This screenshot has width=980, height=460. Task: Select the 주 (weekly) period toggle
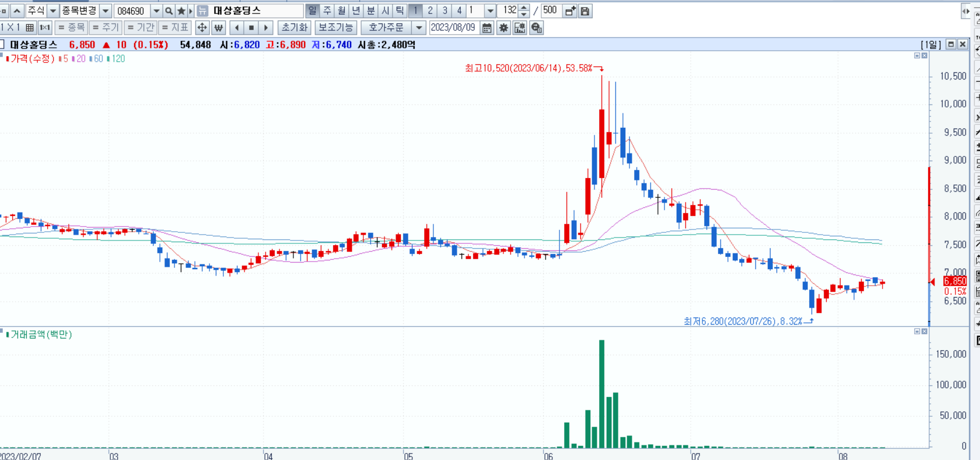tap(327, 11)
